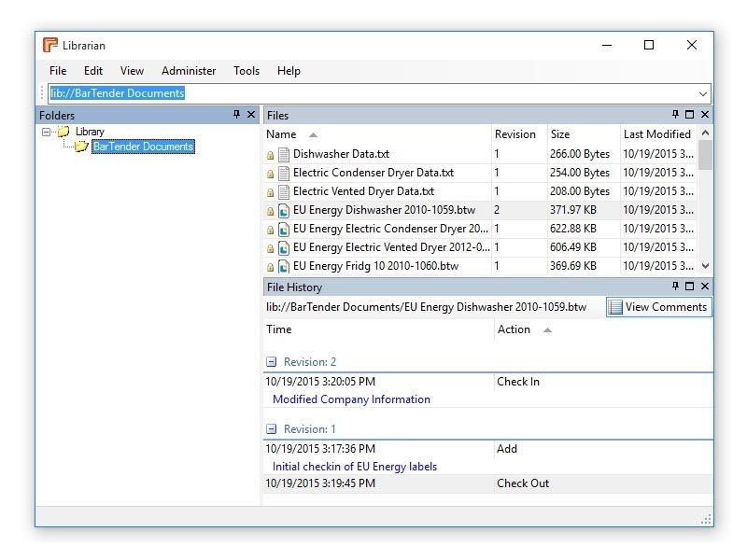Click lock icon beside Electric Condenser Dryer Data.txt
This screenshot has height=560, width=747.
[x=270, y=174]
